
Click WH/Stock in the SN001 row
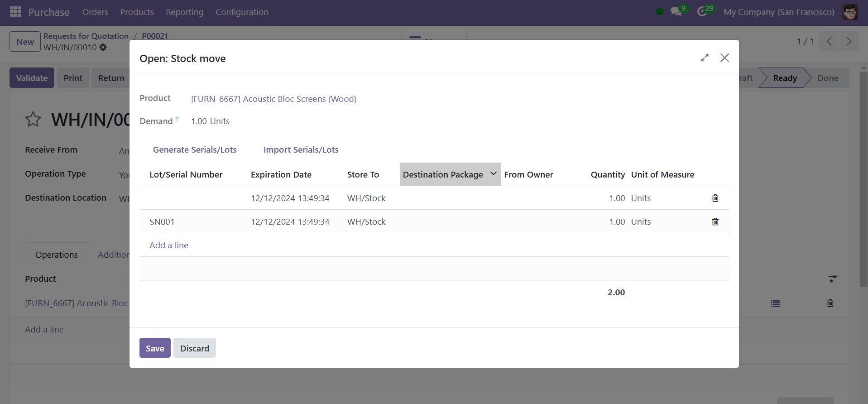(366, 221)
